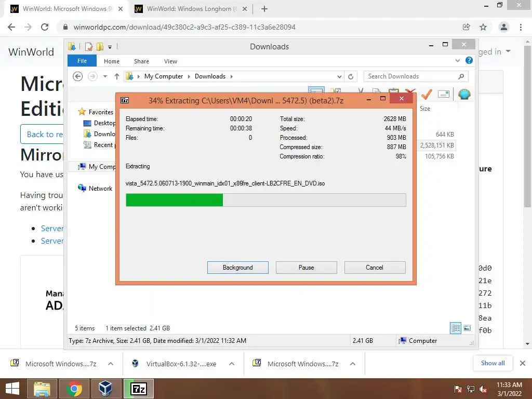532x399 pixels.
Task: Click the muted volume tray icon
Action: click(483, 389)
